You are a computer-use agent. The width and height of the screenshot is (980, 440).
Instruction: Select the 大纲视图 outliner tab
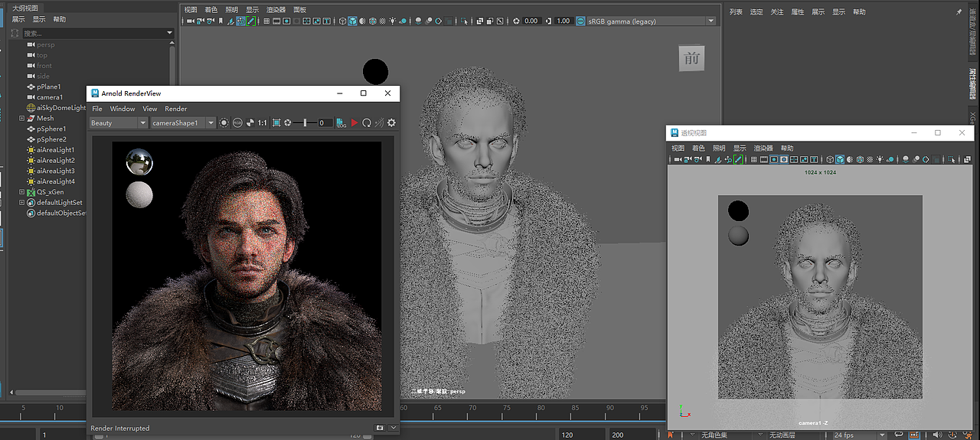(x=26, y=8)
